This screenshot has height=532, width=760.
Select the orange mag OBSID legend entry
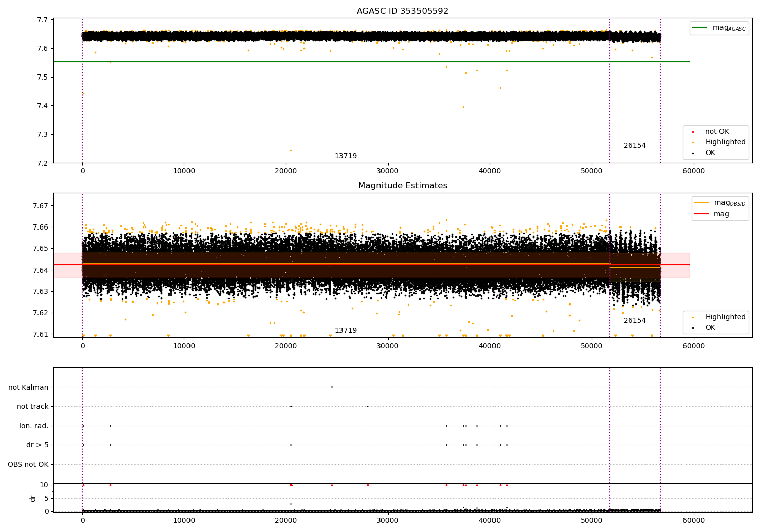(x=720, y=203)
